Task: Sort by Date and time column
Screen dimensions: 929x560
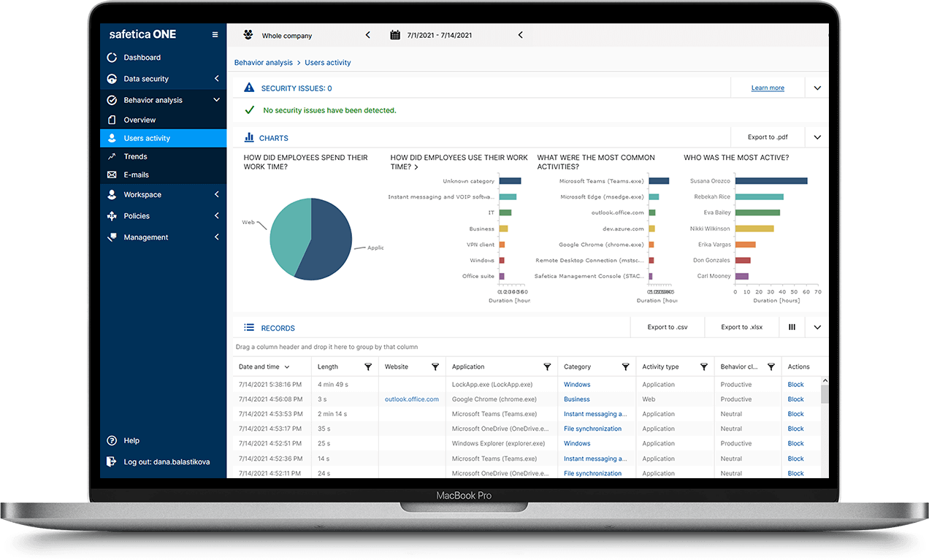Action: 264,367
